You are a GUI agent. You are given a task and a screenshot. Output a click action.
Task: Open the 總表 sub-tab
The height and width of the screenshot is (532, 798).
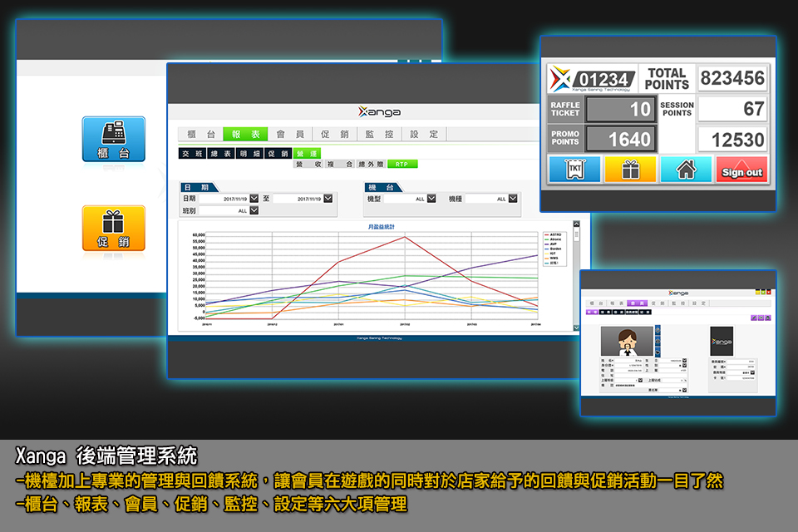[x=221, y=153]
